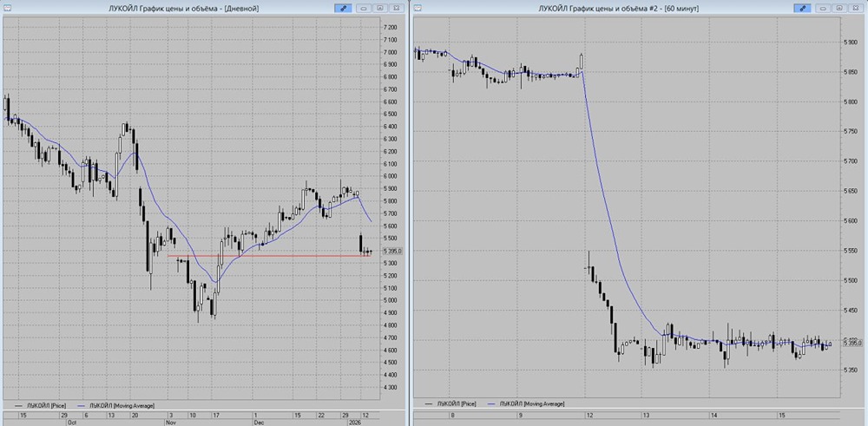Screen dimensions: 868x426
Task: Click the ЛУКОЙЛ [Moving Average] legend in the Дневной chart
Action: (117, 405)
